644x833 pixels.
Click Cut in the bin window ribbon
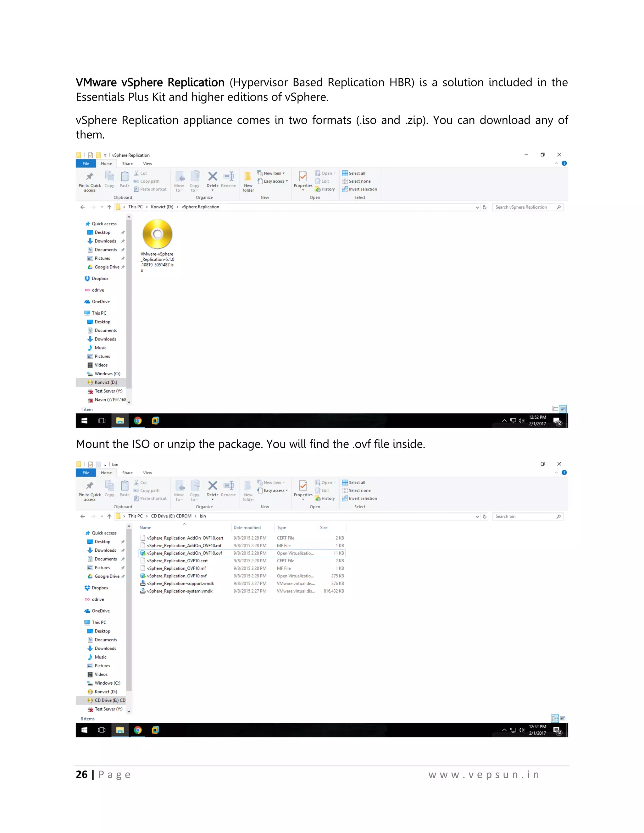click(140, 483)
